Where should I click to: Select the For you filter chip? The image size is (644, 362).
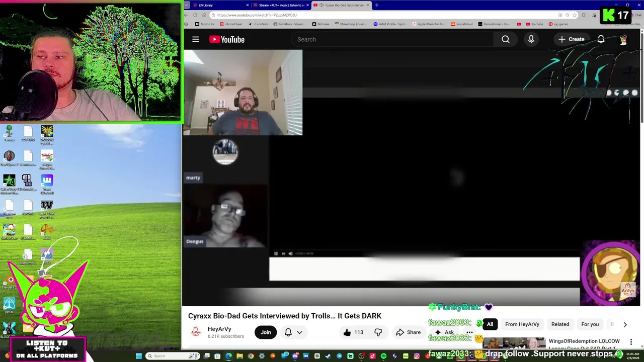590,324
